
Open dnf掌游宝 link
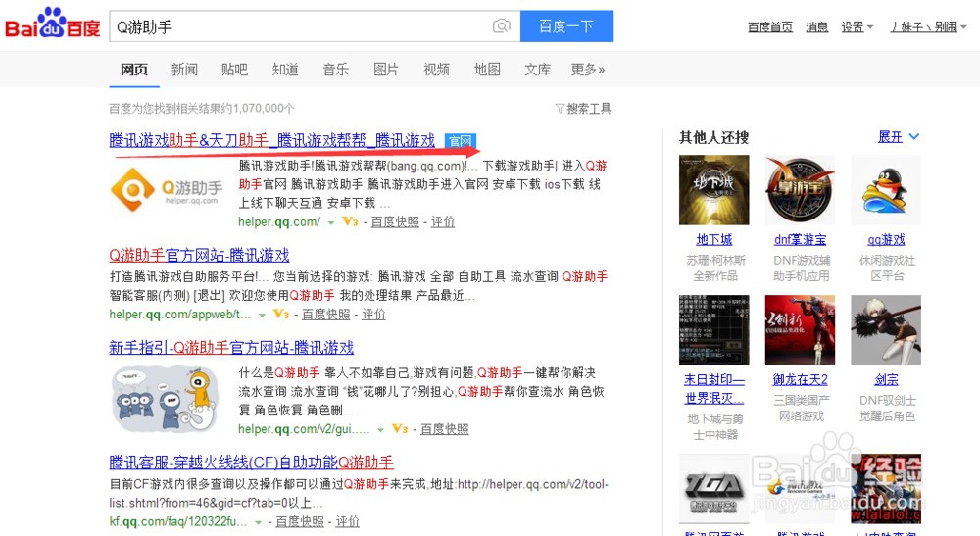(800, 240)
